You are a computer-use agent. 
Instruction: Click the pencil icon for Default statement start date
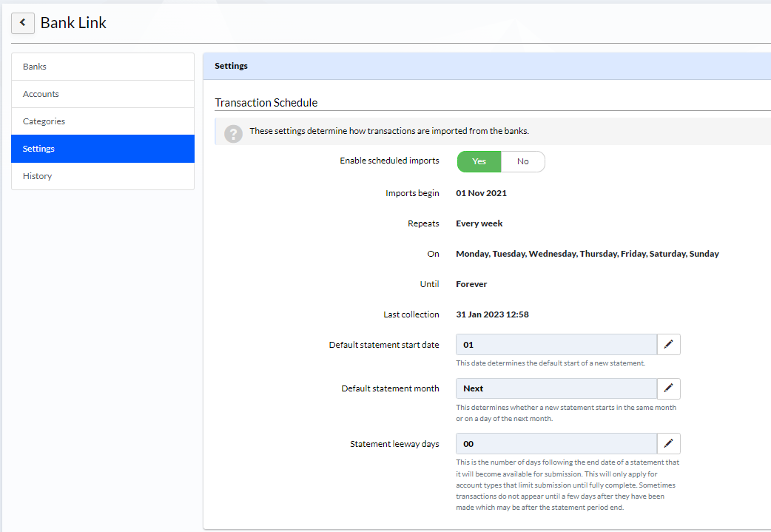(x=669, y=345)
